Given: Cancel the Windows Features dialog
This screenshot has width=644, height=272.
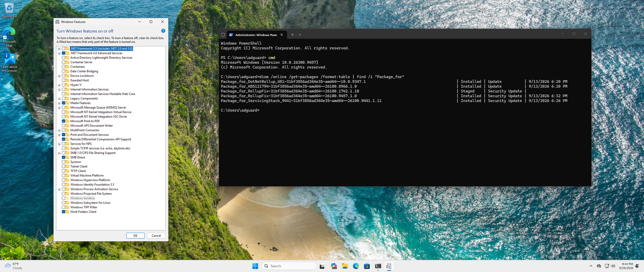Looking at the screenshot, I should (156, 236).
